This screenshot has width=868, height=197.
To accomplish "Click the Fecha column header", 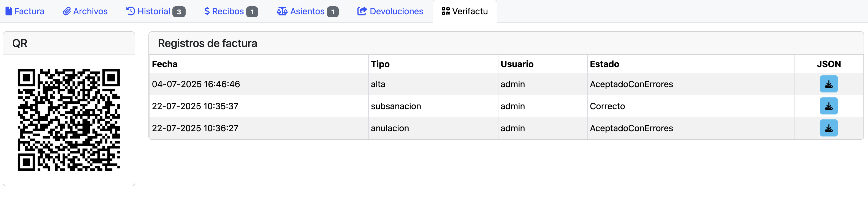I will coord(165,64).
